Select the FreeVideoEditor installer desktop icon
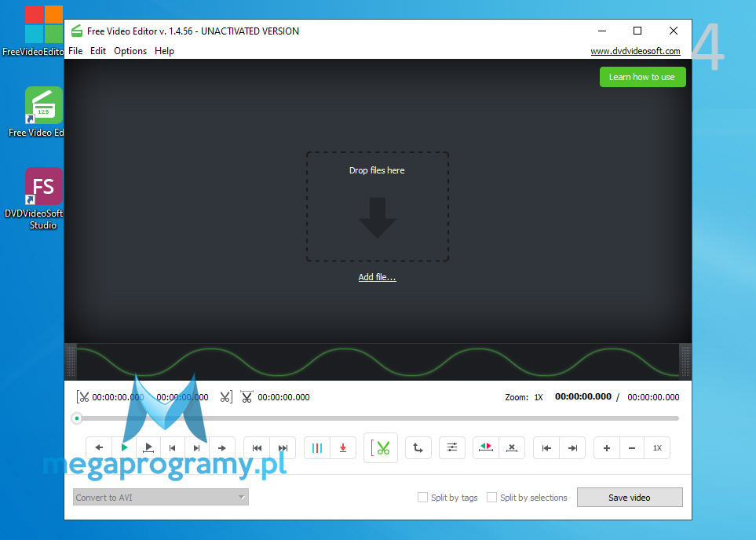 43,31
